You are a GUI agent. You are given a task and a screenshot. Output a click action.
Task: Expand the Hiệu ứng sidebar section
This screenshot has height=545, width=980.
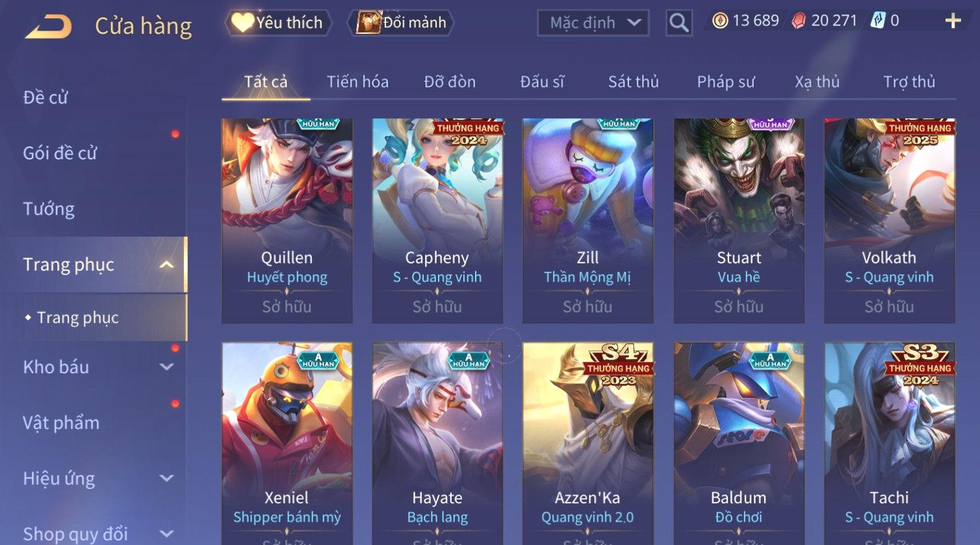[166, 479]
